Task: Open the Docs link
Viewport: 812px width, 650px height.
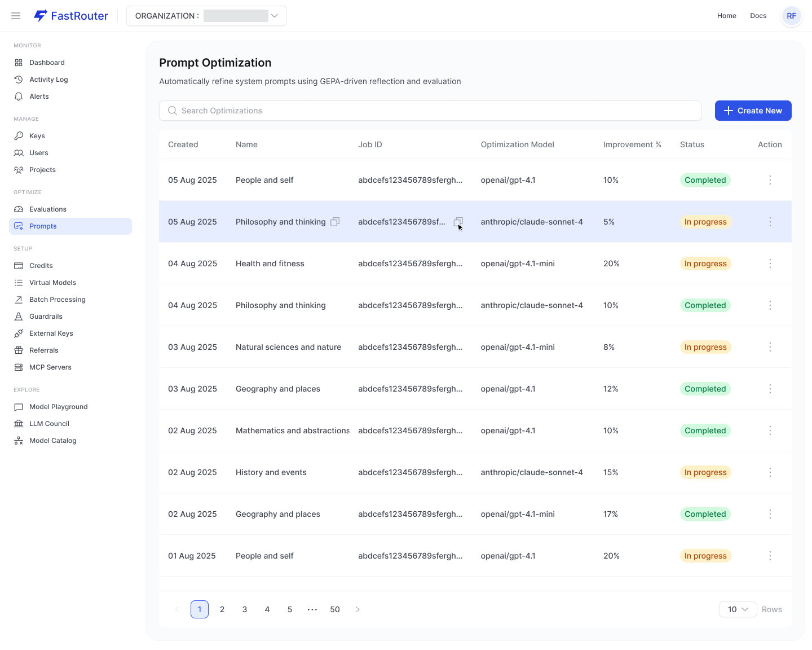Action: point(758,16)
